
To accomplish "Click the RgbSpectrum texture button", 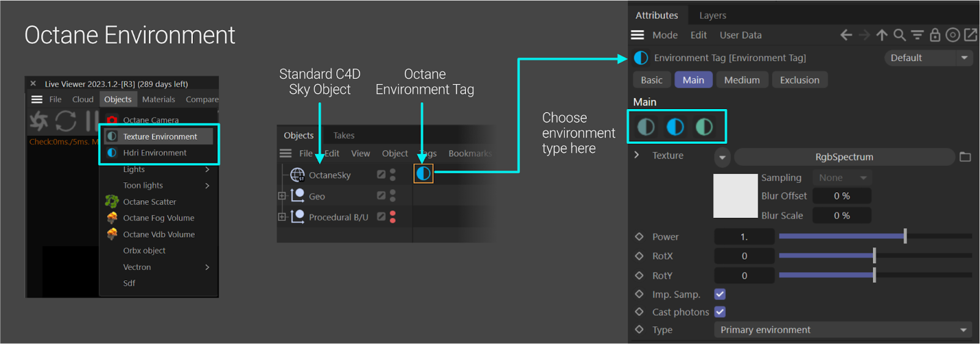I will pyautogui.click(x=843, y=157).
